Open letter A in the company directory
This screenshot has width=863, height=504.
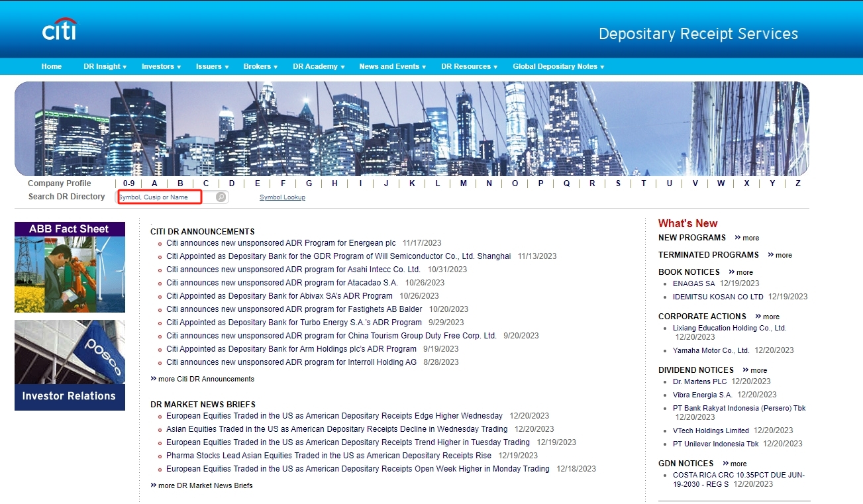[154, 183]
